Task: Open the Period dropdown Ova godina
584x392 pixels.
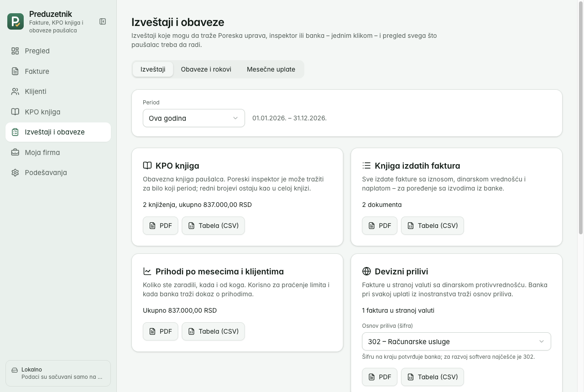Action: (x=194, y=118)
